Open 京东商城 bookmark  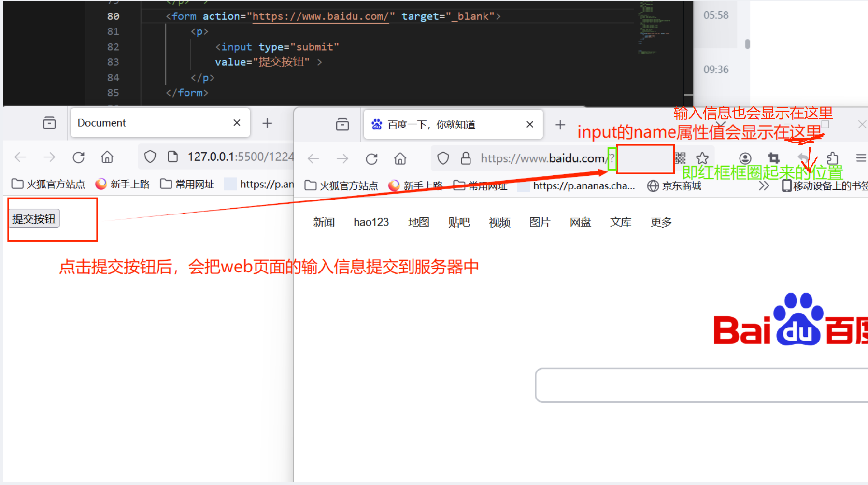[674, 185]
